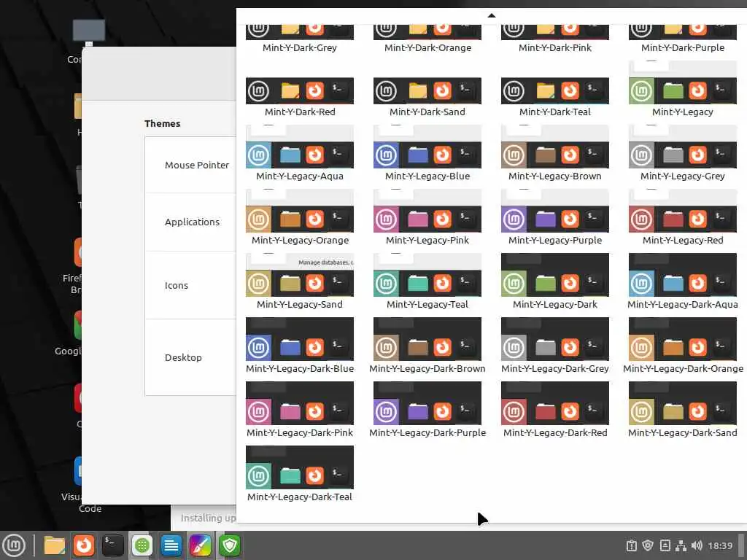747x560 pixels.
Task: Launch Firefox from the panel
Action: coord(83,545)
